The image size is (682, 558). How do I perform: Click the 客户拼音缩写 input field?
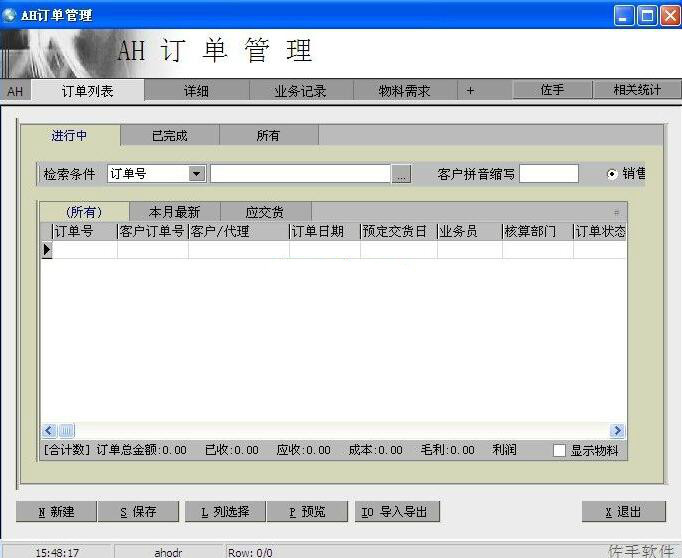(549, 174)
